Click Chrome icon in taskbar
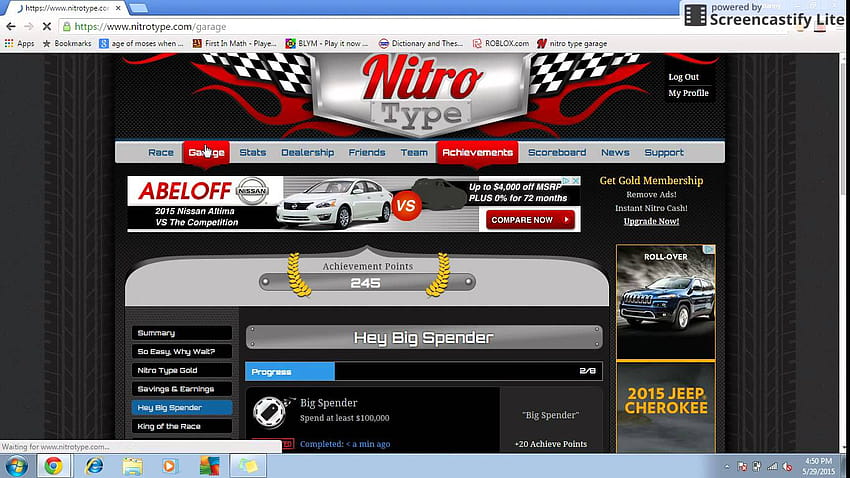Screen dimensions: 850x478 coord(53,466)
